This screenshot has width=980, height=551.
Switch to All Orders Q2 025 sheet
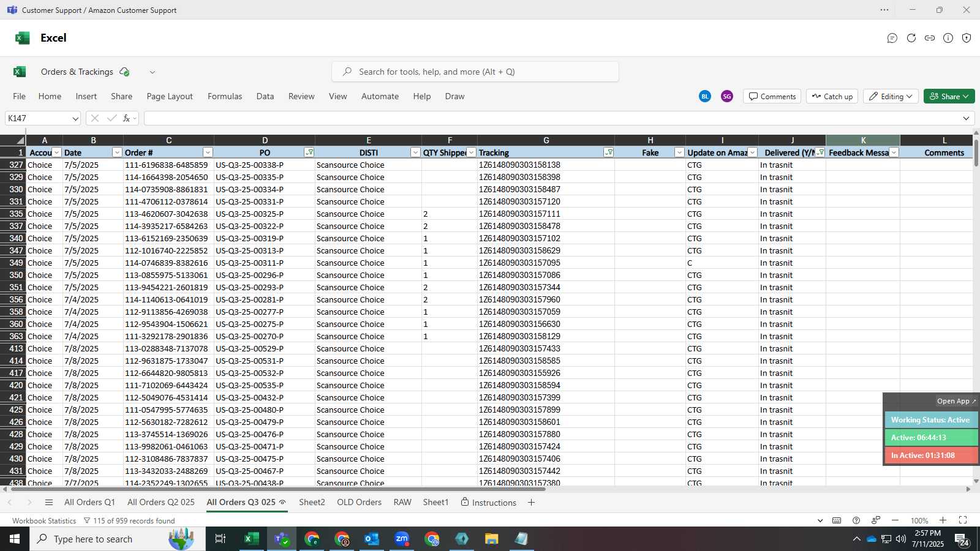point(161,502)
